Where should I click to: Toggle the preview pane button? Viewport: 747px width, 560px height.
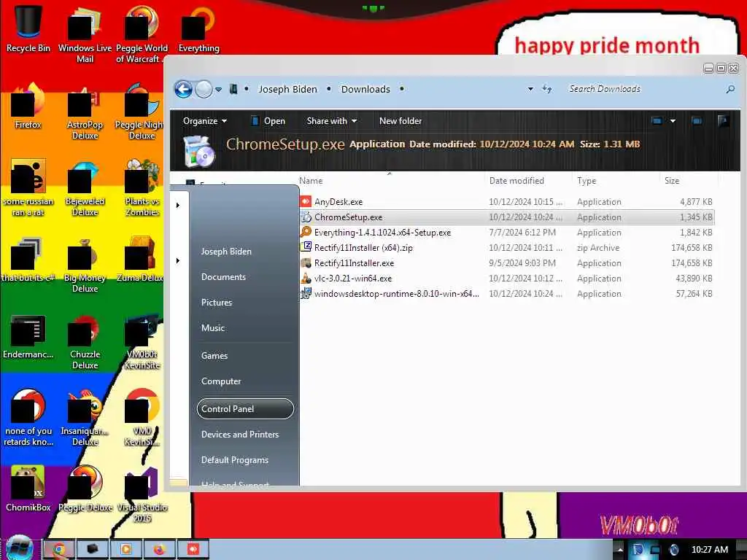pyautogui.click(x=697, y=121)
